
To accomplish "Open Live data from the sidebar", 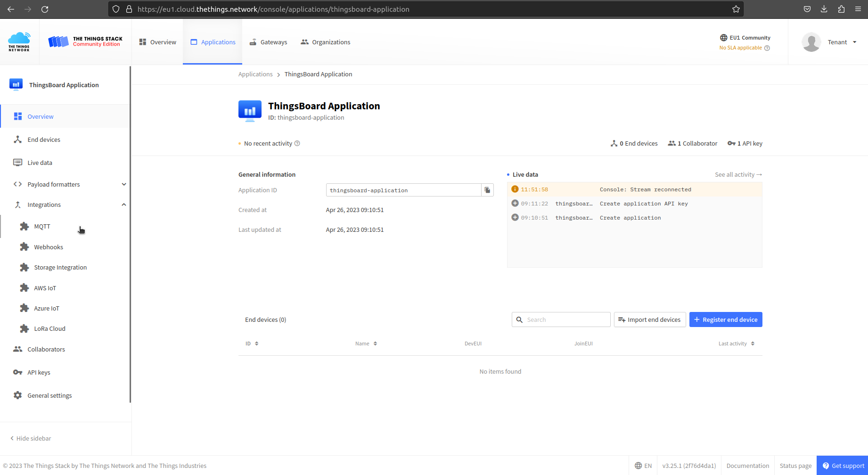I will tap(40, 162).
